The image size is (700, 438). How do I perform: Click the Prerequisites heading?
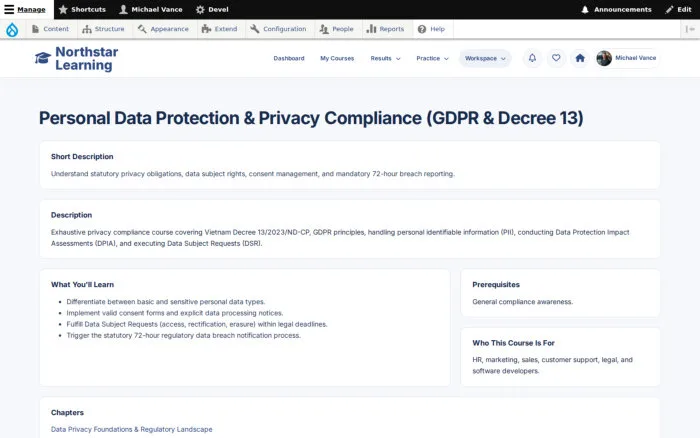pos(496,284)
